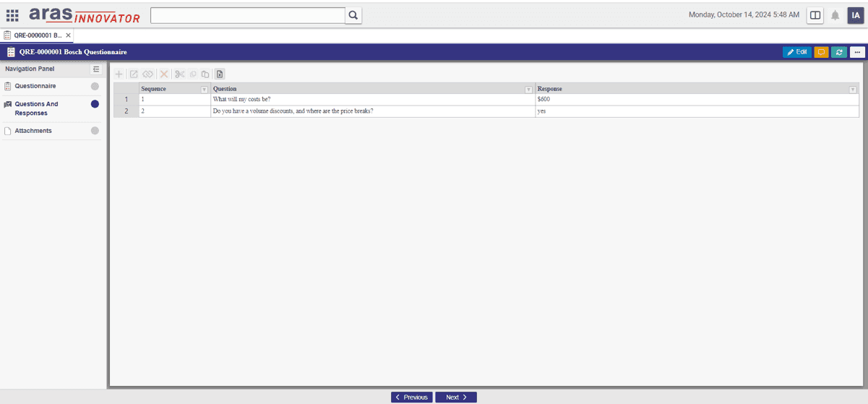The image size is (868, 404).
Task: Click the status circle beside Questionnaire
Action: point(95,86)
